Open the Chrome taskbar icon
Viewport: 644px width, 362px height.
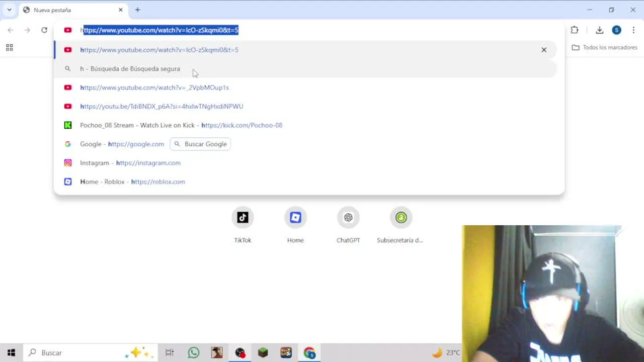pos(309,353)
